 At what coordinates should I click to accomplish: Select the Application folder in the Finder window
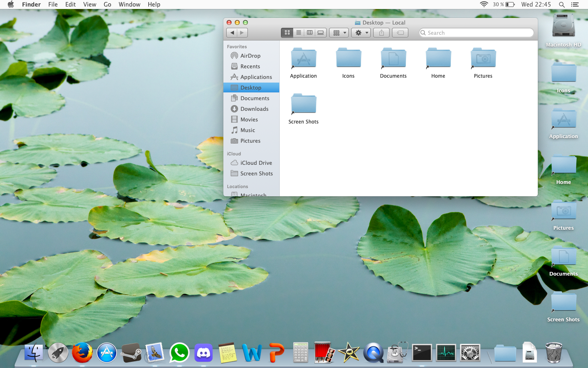[x=303, y=63]
